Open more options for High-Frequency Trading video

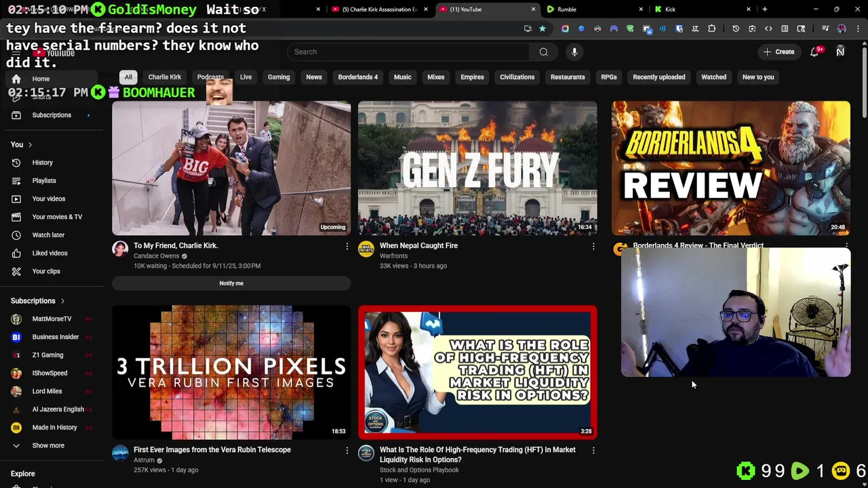pyautogui.click(x=593, y=450)
